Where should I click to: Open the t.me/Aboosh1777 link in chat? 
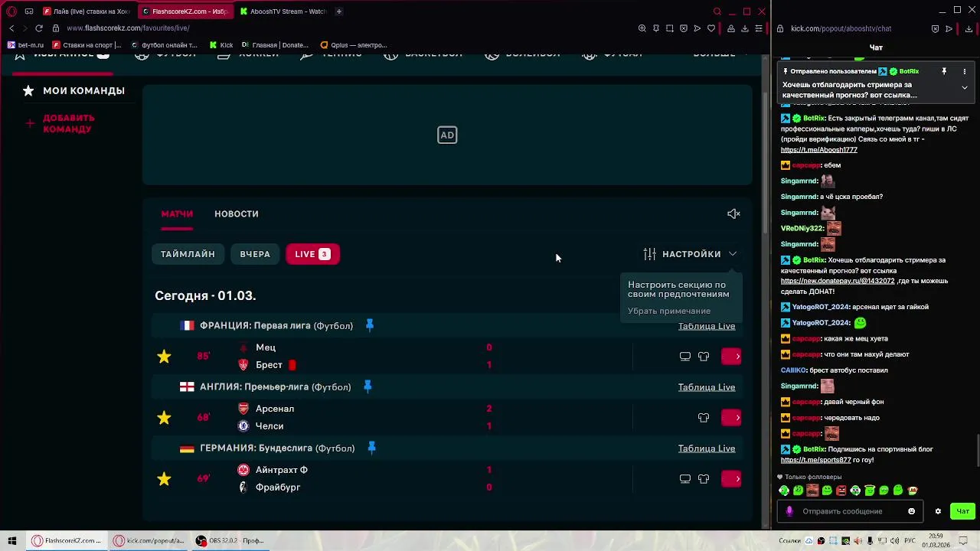[818, 150]
